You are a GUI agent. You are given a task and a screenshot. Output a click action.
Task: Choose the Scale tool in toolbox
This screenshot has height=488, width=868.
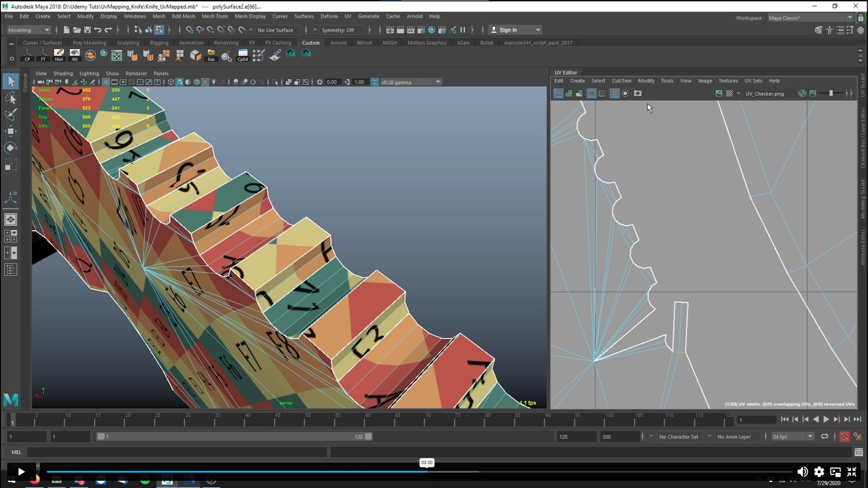click(11, 165)
